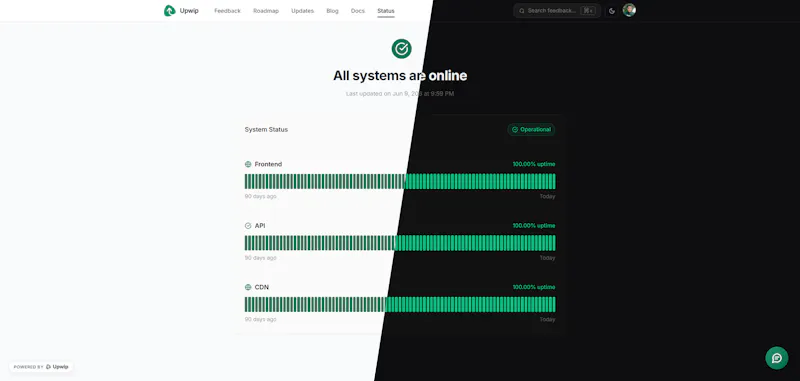Go to the Roadmap tab
This screenshot has width=800, height=381.
tap(266, 11)
